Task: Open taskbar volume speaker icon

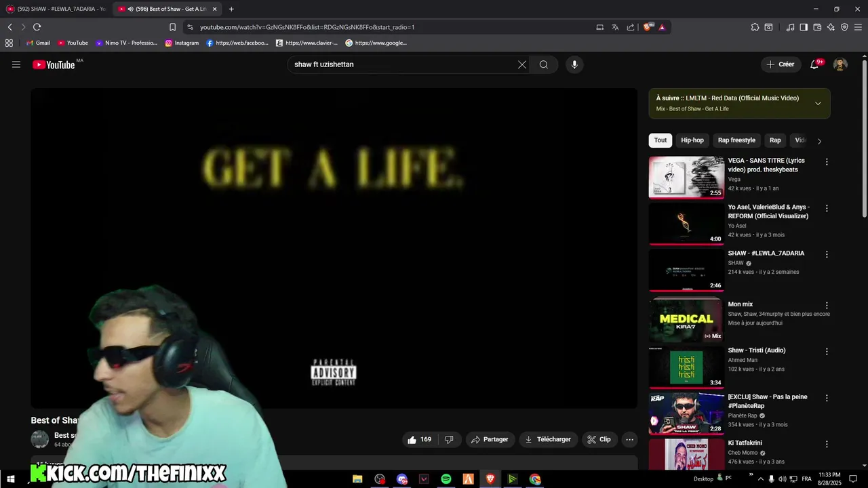Action: tap(782, 479)
